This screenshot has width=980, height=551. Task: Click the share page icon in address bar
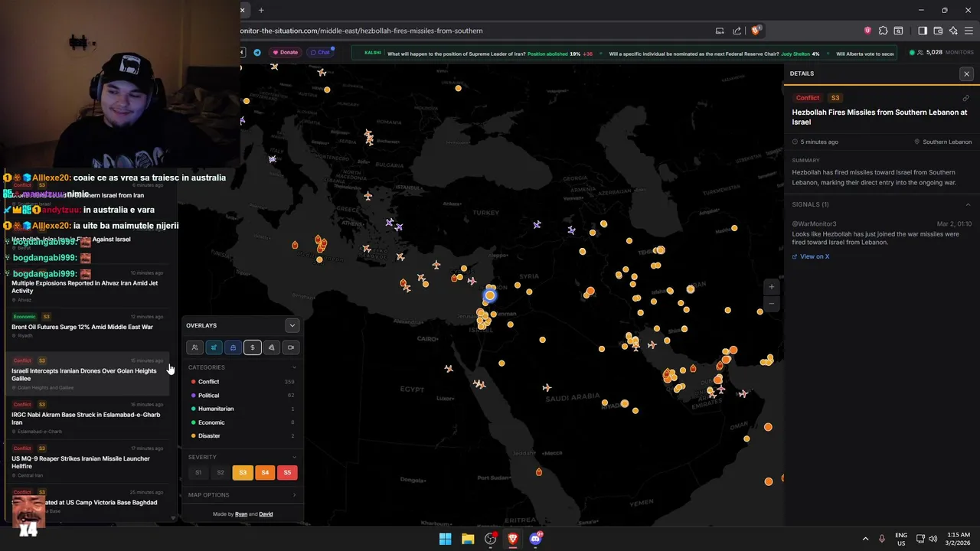tap(737, 31)
